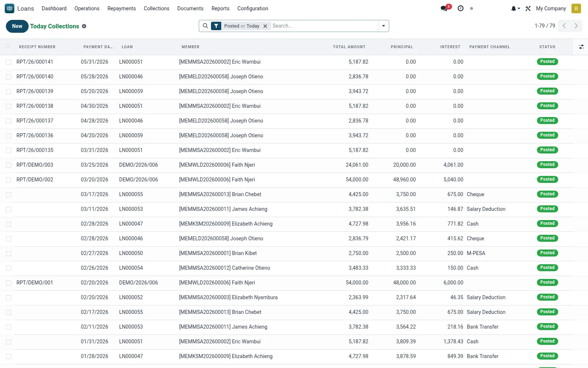Image resolution: width=588 pixels, height=368 pixels.
Task: Open the notification bell menu
Action: [x=515, y=8]
